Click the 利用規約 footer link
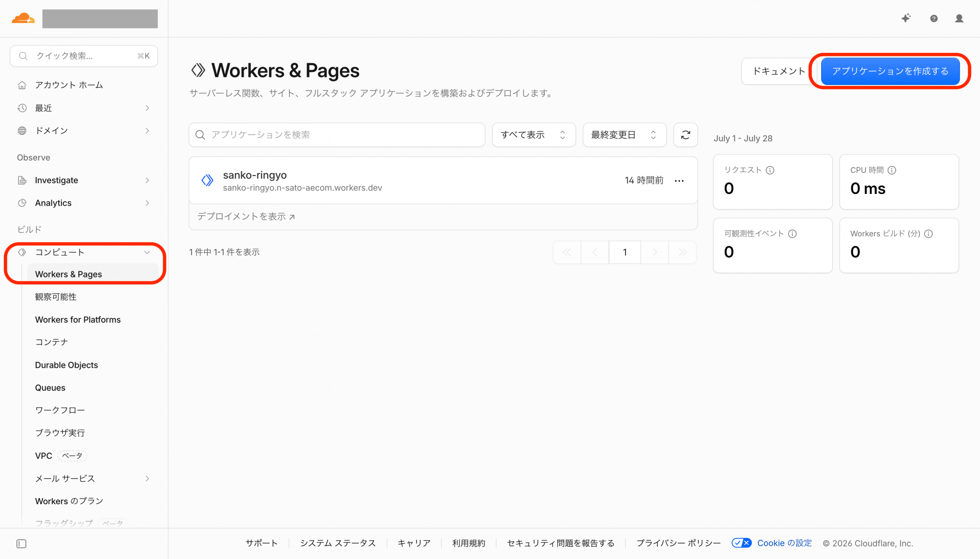 (469, 543)
